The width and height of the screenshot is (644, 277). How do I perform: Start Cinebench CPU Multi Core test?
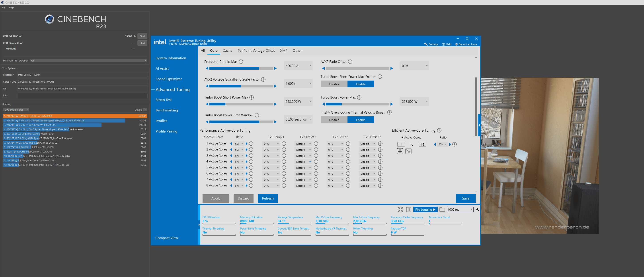[x=142, y=36]
